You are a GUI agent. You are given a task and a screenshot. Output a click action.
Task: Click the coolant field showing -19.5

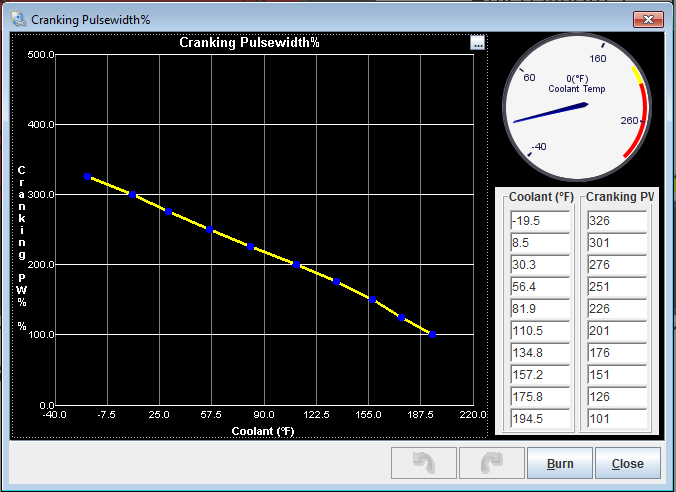(538, 220)
